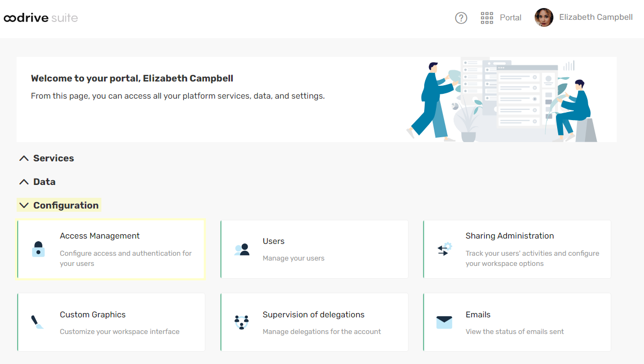Expand the Data section chevron
Viewport: 644px width, 364px height.
pos(24,182)
